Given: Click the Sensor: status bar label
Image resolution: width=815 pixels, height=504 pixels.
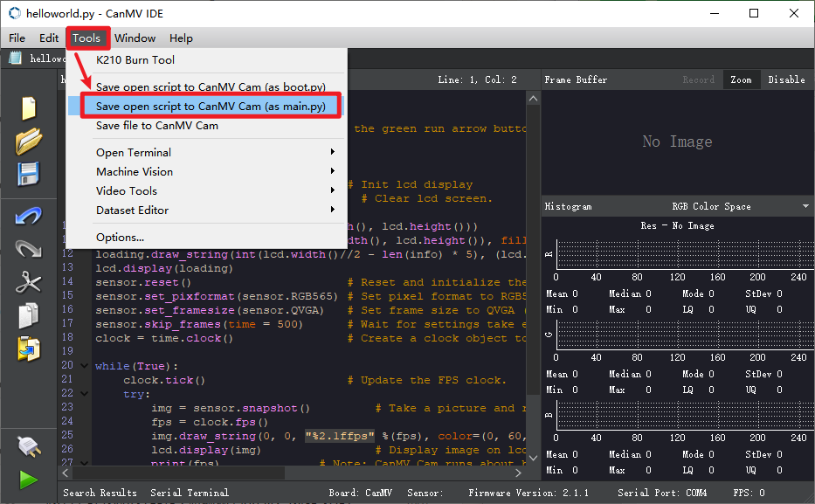Looking at the screenshot, I should (x=425, y=493).
